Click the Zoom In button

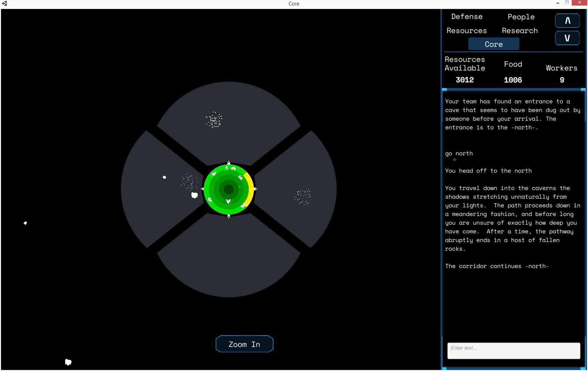click(244, 344)
